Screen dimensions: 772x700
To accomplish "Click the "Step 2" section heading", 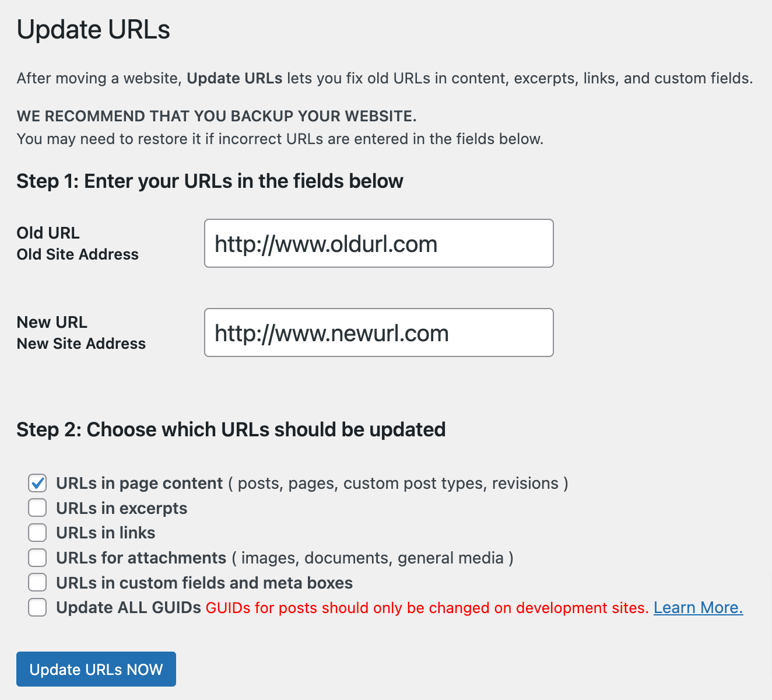I will (x=231, y=430).
